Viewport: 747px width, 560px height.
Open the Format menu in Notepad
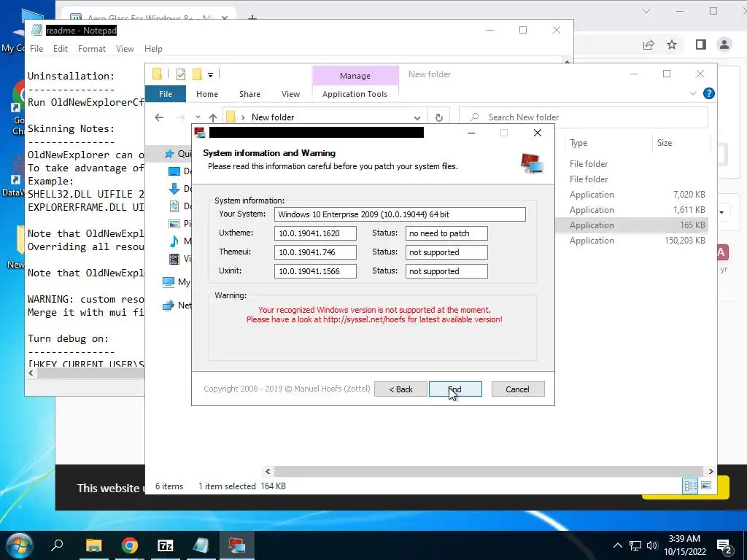91,49
